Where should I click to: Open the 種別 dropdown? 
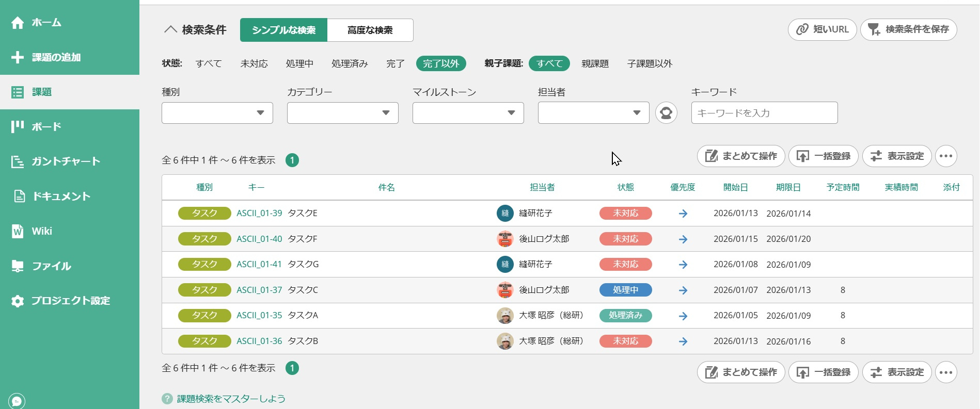[217, 113]
